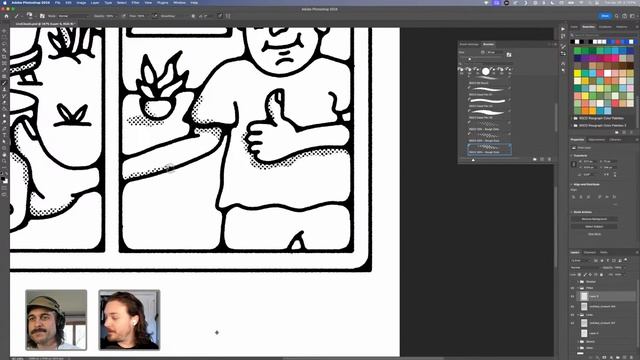
Task: Toggle visibility of Layer 5
Action: pos(572,296)
